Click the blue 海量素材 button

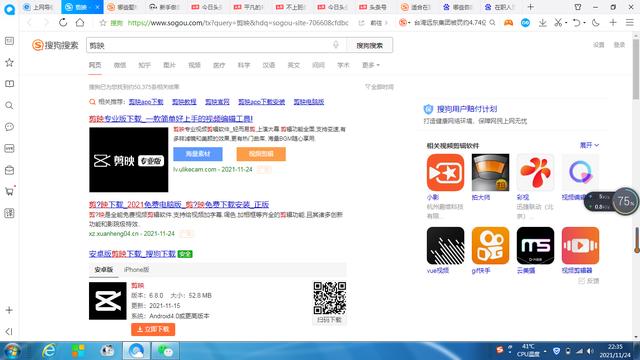(x=198, y=154)
